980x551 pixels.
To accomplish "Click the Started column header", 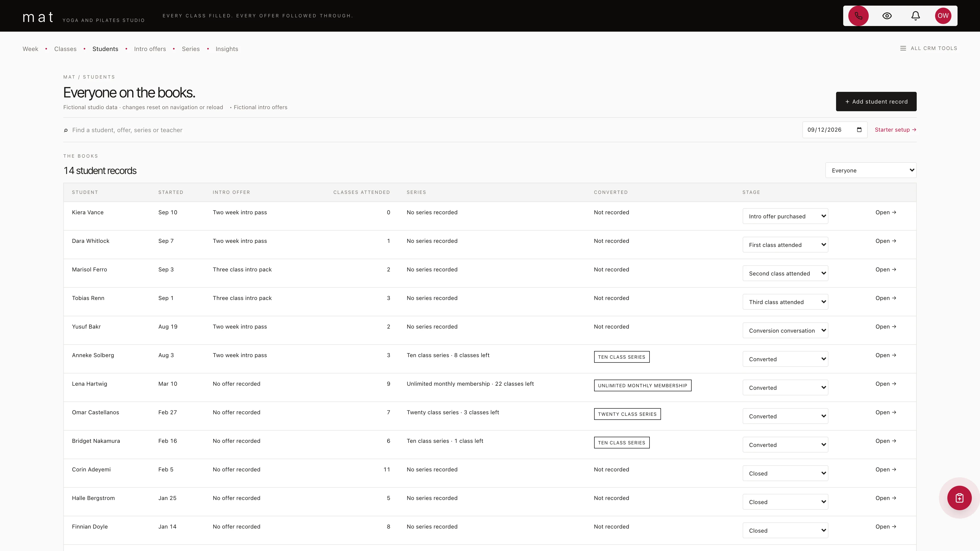I will [x=171, y=192].
